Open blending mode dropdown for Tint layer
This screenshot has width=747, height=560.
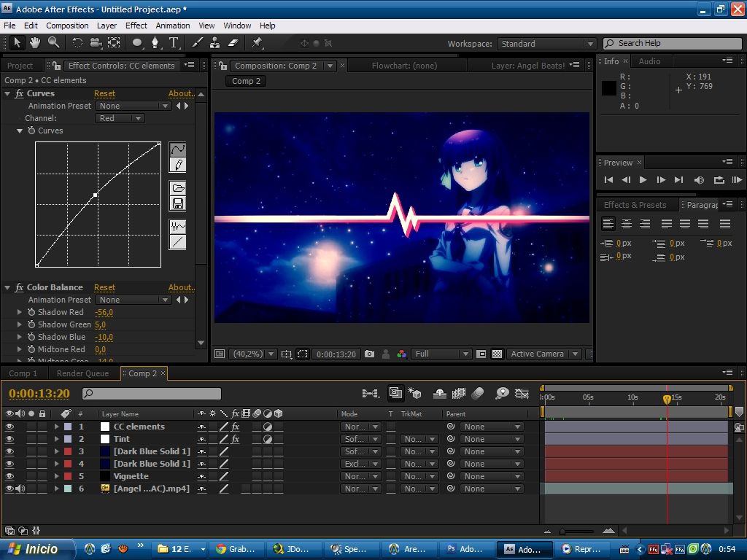[x=360, y=439]
